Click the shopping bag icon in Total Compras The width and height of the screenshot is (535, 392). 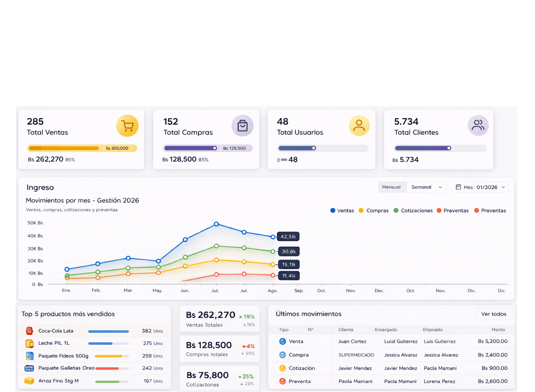(x=242, y=126)
